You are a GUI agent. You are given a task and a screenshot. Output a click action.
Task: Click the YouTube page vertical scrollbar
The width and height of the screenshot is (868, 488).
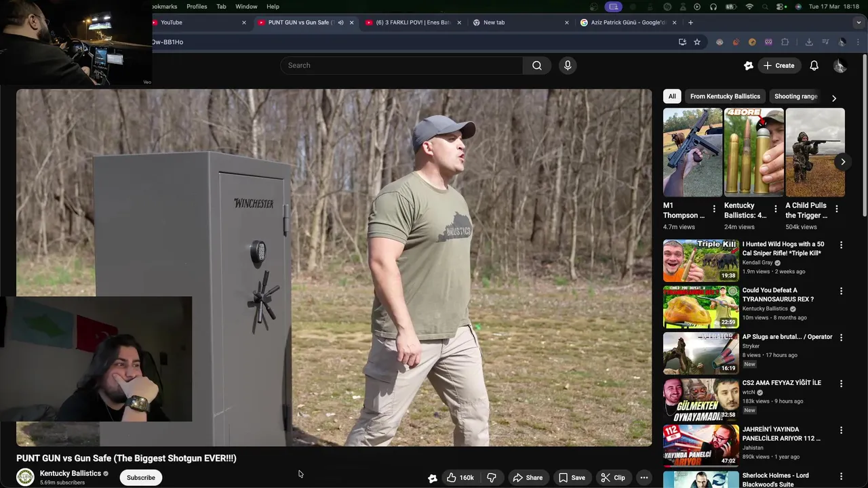tap(865, 136)
